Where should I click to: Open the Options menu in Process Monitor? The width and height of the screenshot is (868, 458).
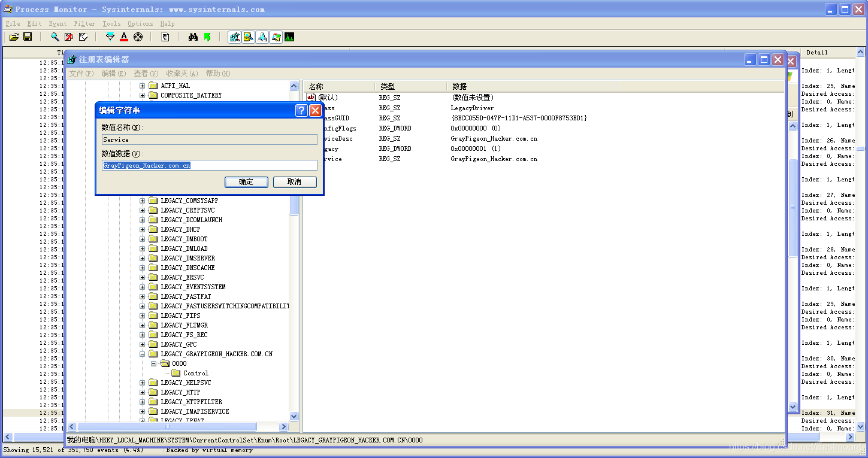(140, 23)
